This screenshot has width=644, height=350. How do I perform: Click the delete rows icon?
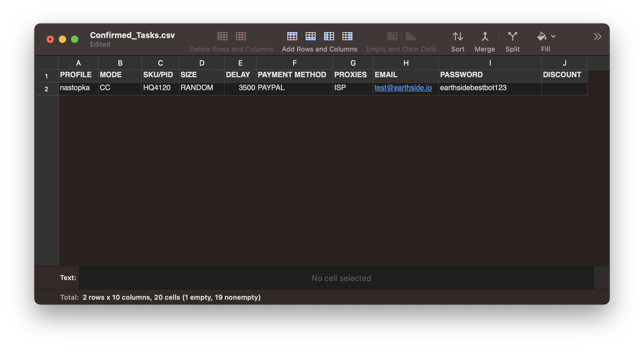(x=223, y=36)
